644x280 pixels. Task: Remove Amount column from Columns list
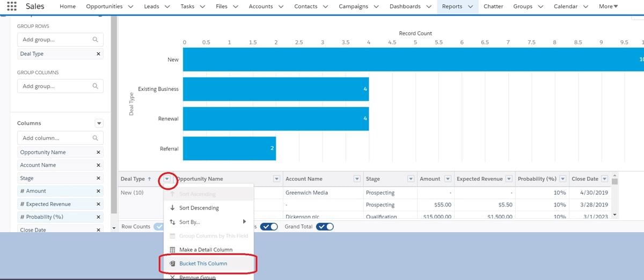[98, 191]
